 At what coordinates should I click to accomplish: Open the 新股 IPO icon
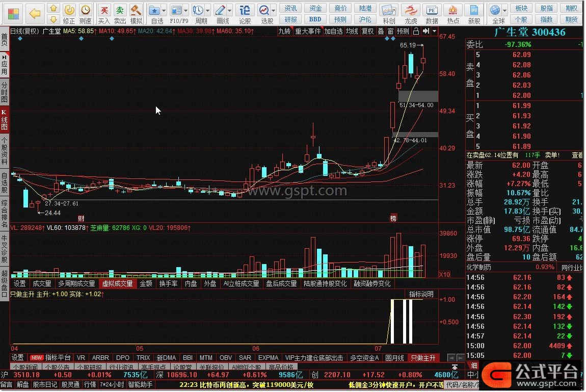pyautogui.click(x=474, y=14)
